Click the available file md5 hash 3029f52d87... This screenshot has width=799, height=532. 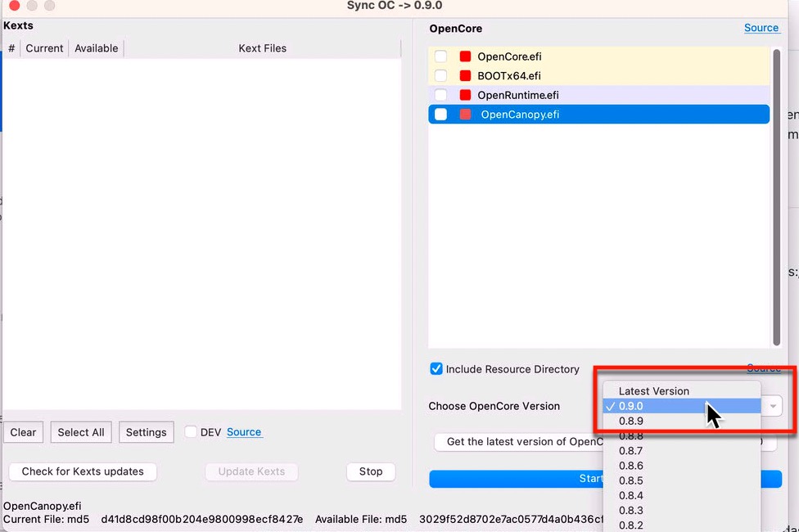point(511,519)
